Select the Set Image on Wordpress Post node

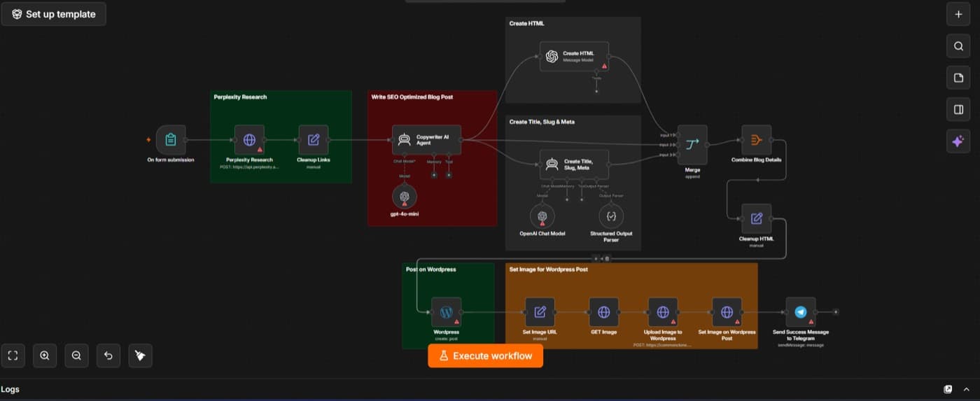727,312
